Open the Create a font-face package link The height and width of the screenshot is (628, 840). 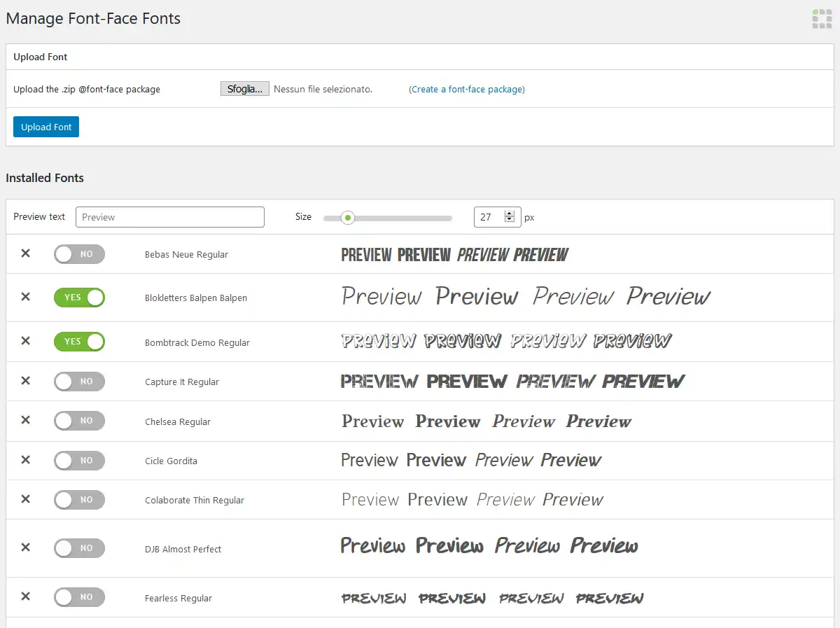pyautogui.click(x=466, y=89)
